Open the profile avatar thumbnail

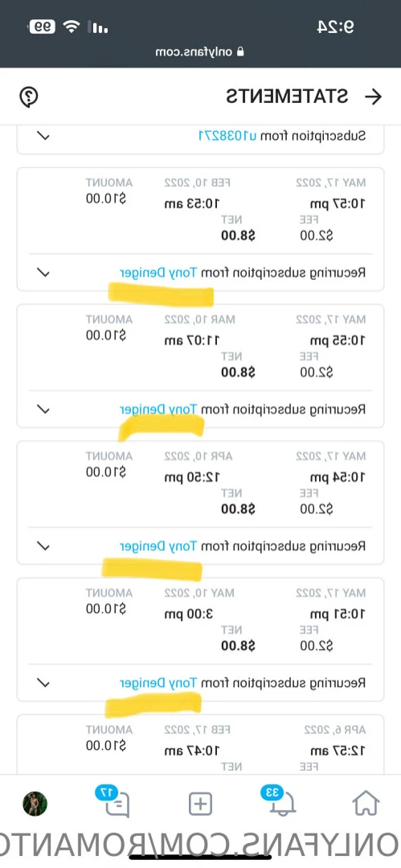click(35, 804)
